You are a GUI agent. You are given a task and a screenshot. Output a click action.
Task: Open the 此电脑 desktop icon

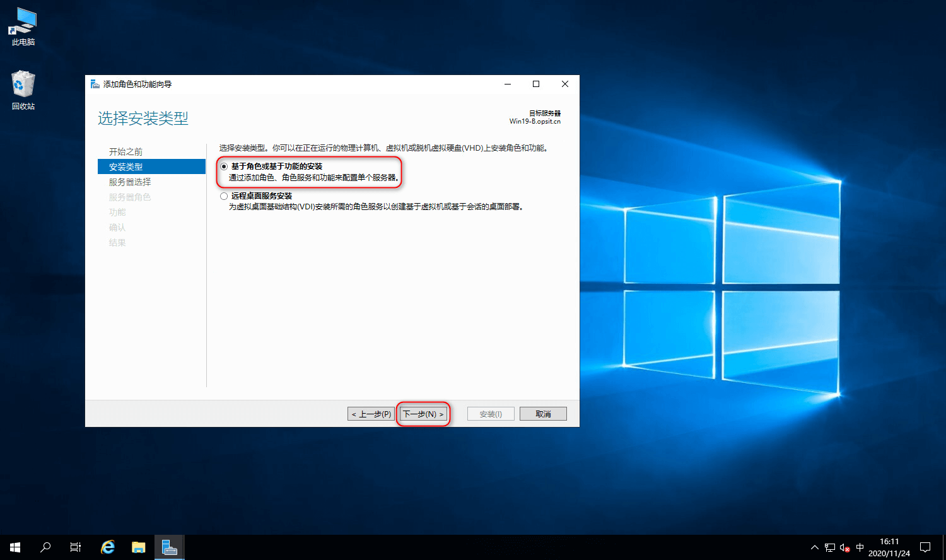pos(23,26)
